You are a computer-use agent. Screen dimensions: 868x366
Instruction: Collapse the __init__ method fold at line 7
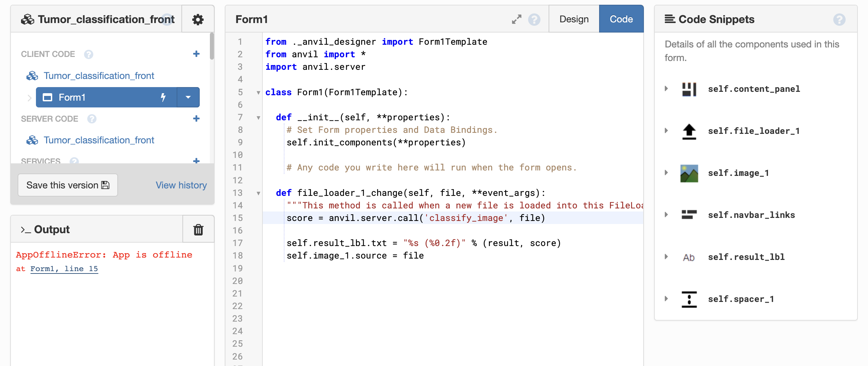pos(259,118)
